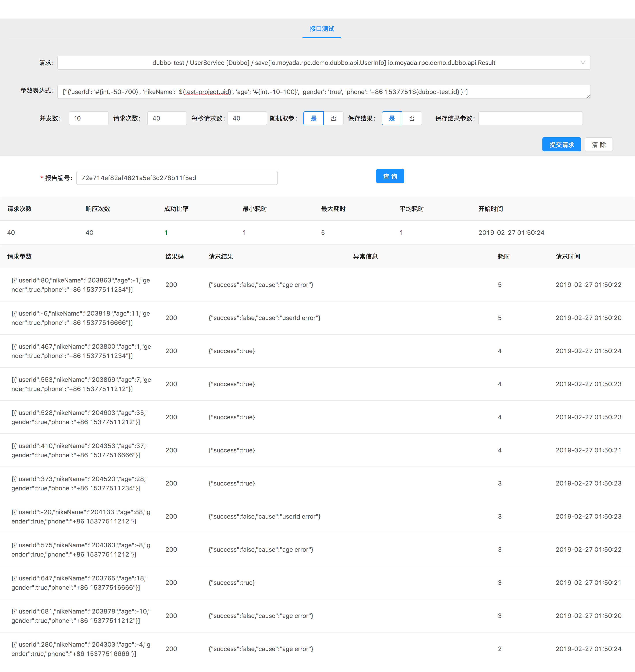Click the 提交请求 button
Viewport: 635px width, 672px height.
click(x=561, y=145)
